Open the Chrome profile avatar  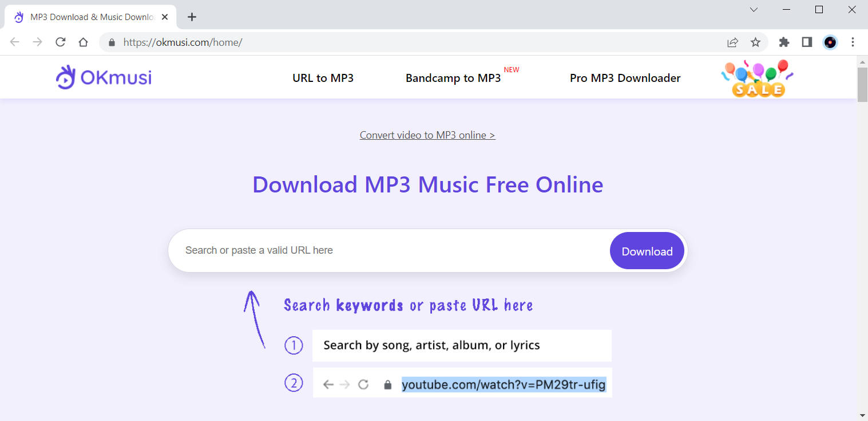coord(830,42)
